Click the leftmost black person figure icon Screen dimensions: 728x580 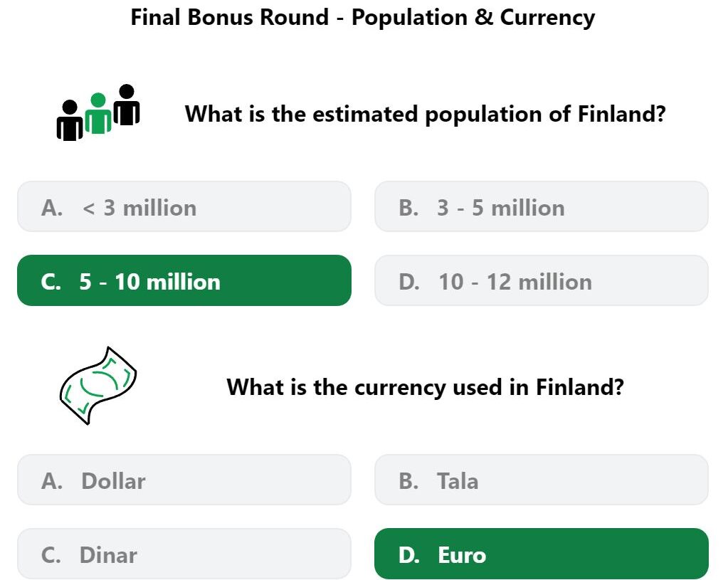pyautogui.click(x=70, y=120)
